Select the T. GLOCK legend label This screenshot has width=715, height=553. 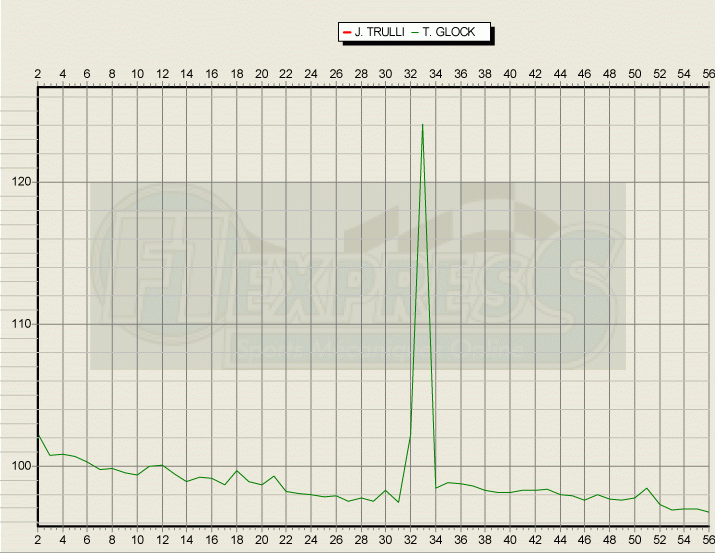coord(448,33)
